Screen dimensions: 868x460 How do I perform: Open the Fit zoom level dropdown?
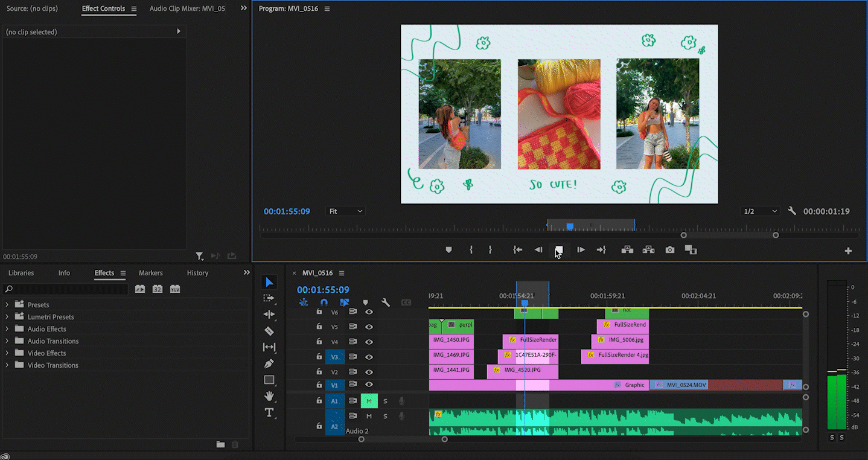pos(345,211)
